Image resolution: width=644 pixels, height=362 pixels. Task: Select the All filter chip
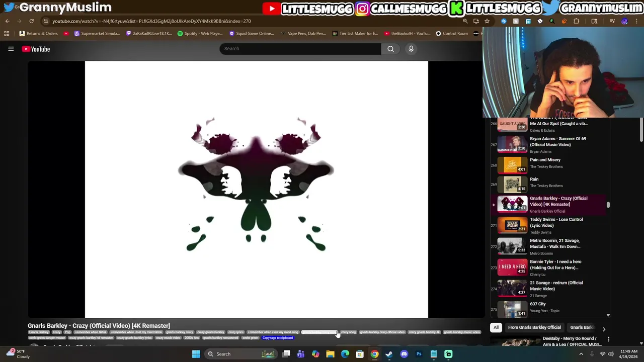[496, 327]
